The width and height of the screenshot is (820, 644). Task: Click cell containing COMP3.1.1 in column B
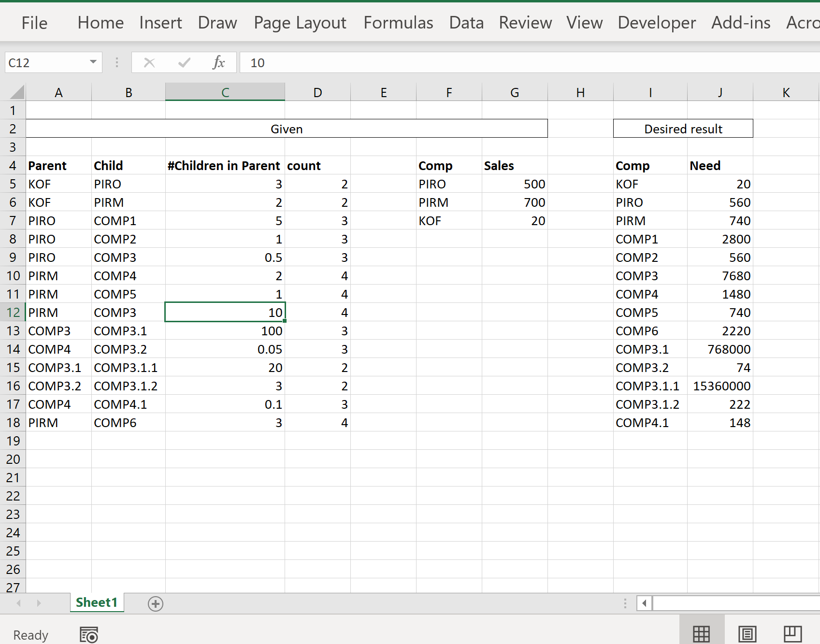tap(129, 368)
